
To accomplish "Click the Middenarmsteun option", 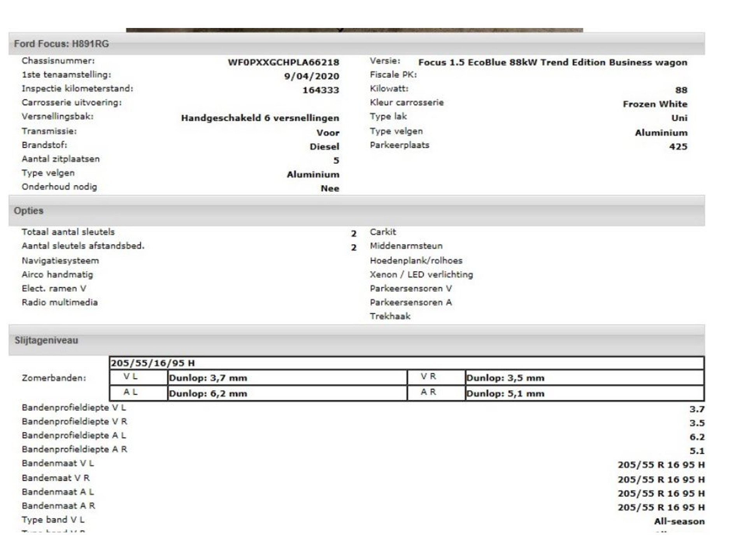I will (406, 246).
